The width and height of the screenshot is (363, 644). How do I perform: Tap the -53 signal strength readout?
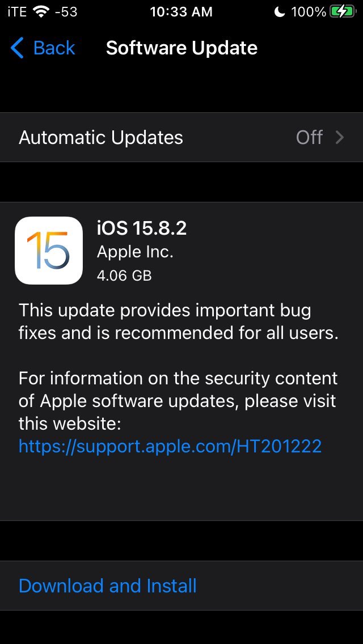66,12
